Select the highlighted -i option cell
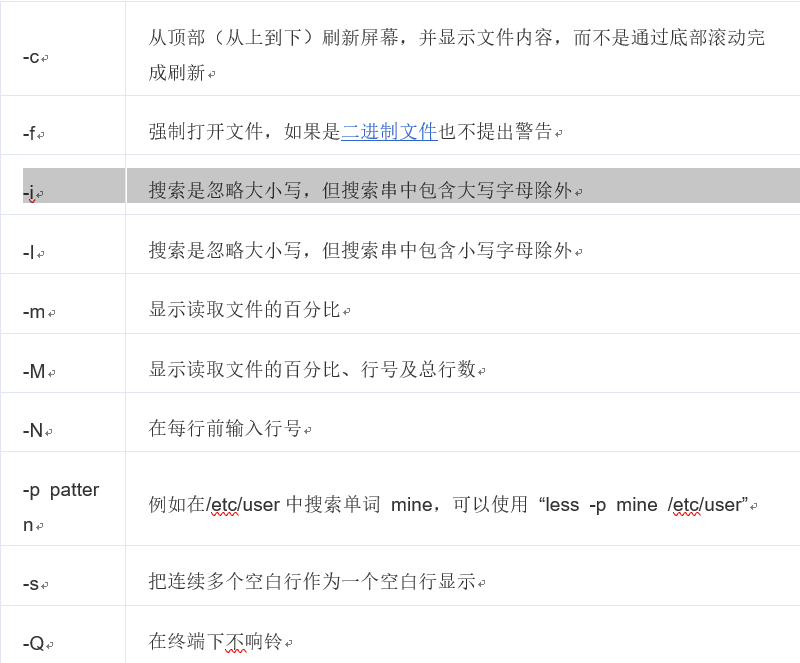Screen dimensions: 800x663 coord(63,185)
